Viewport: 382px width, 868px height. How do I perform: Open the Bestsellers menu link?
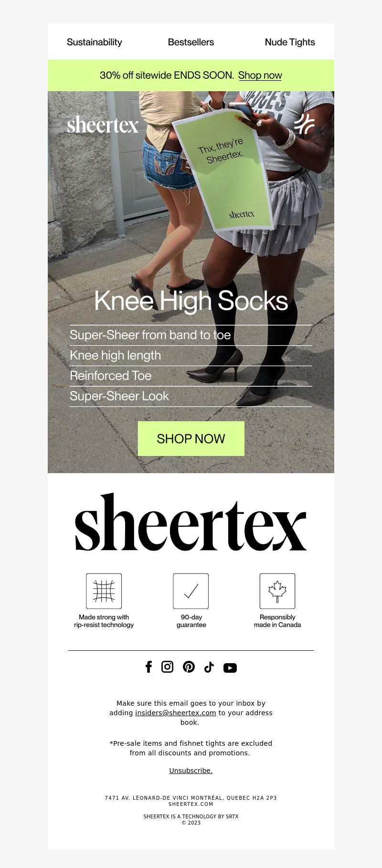click(x=191, y=42)
